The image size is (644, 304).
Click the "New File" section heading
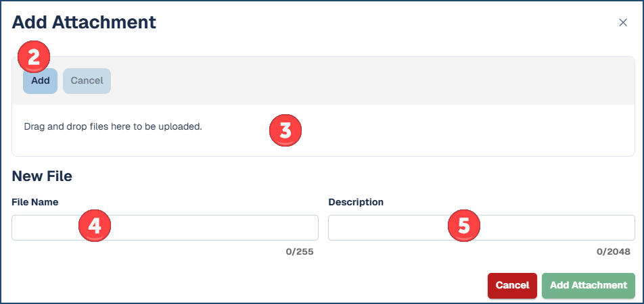(42, 176)
